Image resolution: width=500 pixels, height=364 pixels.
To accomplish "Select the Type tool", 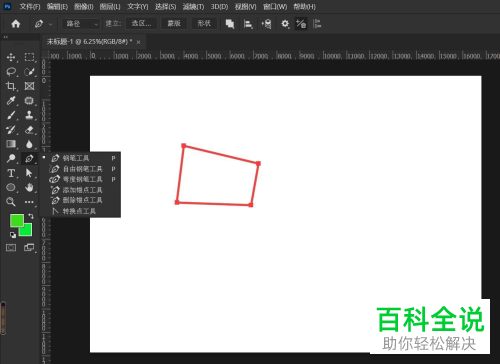I will (11, 173).
